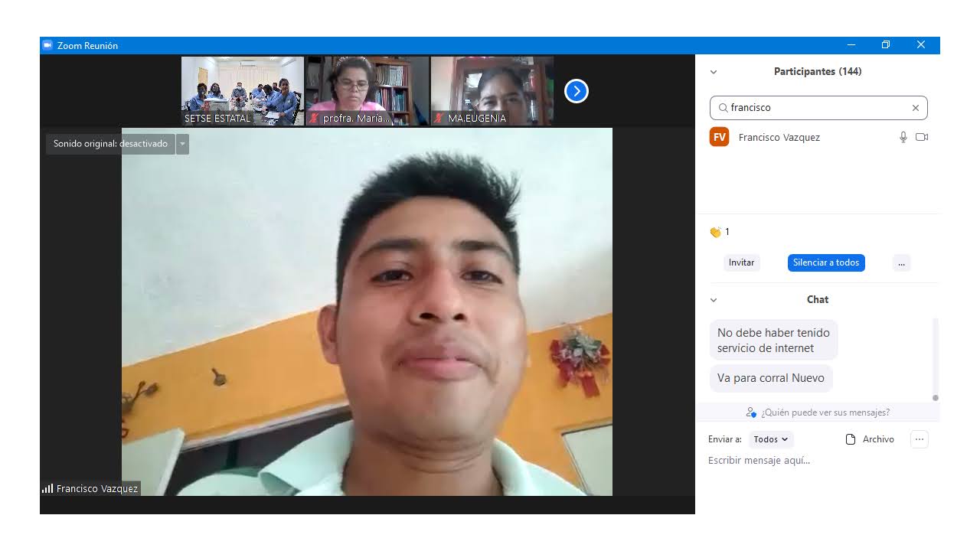This screenshot has width=980, height=551.
Task: Click the Zoom camera logo in title bar
Action: point(47,45)
